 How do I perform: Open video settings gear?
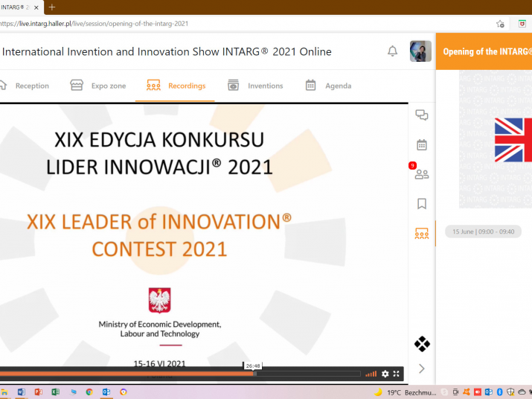385,374
